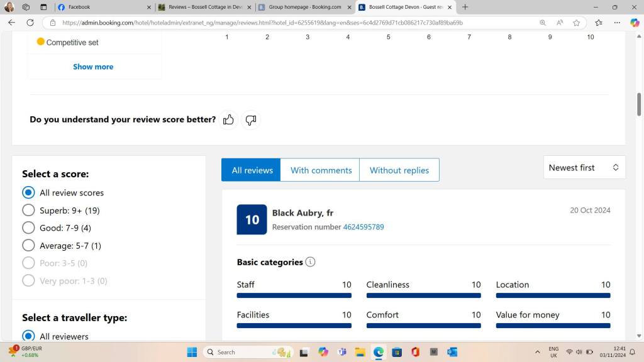Screen dimensions: 644x362
Task: Open the Copilot icon in browser toolbar
Action: (x=635, y=23)
